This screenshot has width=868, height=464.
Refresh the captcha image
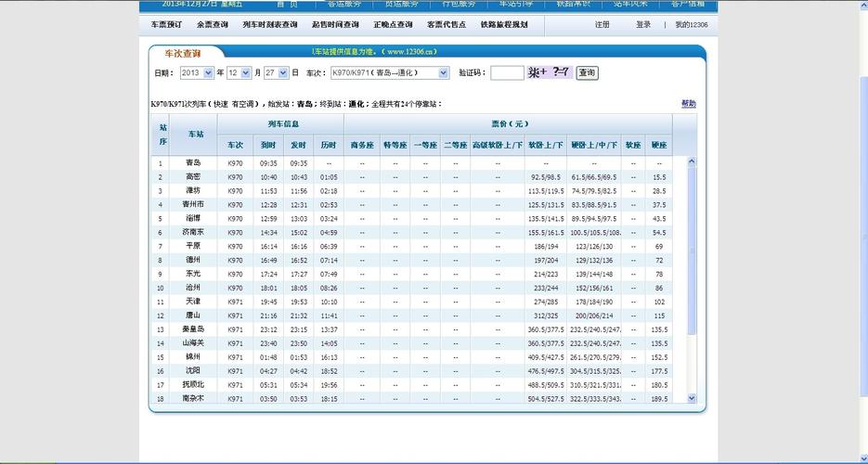550,71
